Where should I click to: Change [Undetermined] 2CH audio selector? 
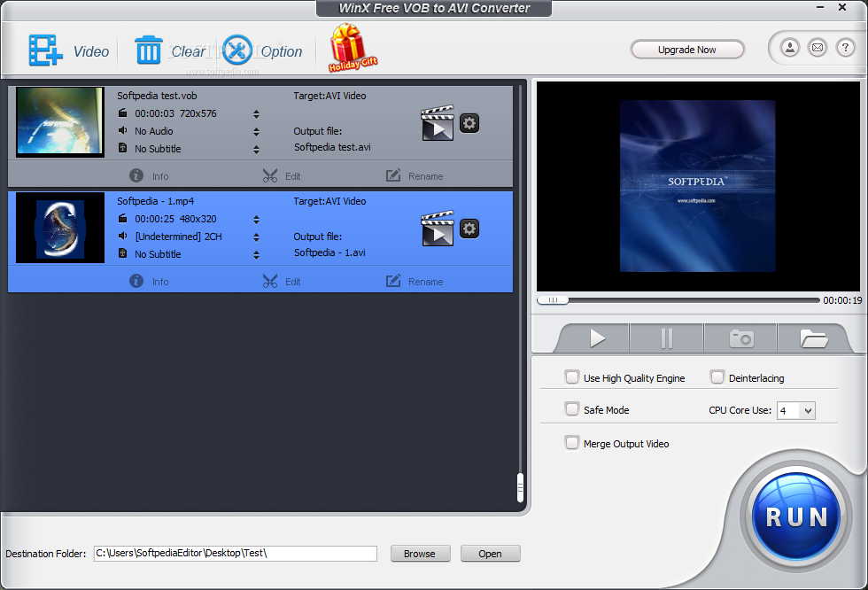click(x=256, y=237)
